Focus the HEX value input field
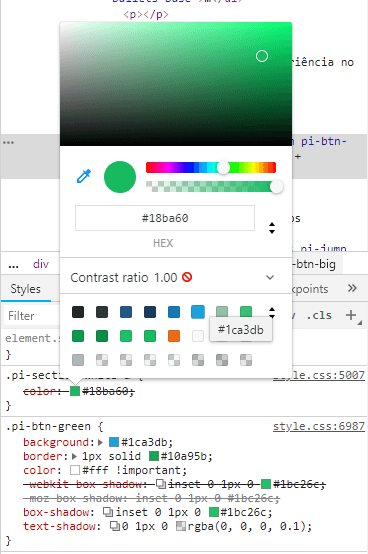 (165, 218)
